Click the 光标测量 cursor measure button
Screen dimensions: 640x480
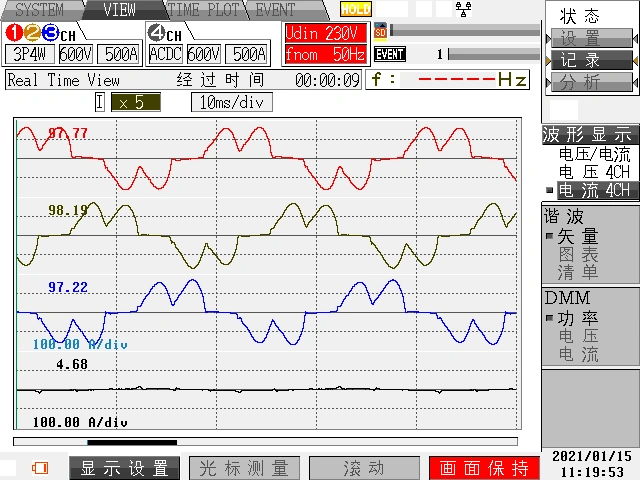tap(244, 468)
